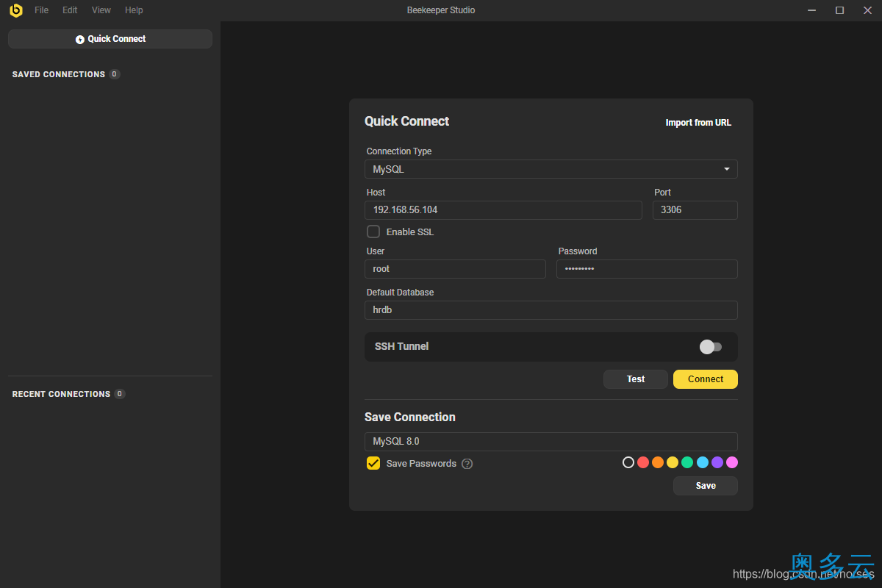Click the Beekeeper Studio logo icon
882x588 pixels.
(x=15, y=10)
